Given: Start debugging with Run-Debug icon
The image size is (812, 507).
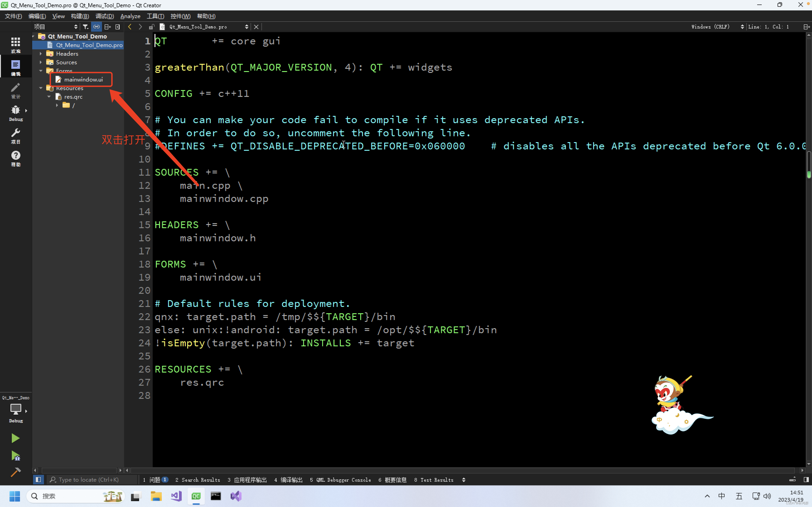Looking at the screenshot, I should [15, 456].
